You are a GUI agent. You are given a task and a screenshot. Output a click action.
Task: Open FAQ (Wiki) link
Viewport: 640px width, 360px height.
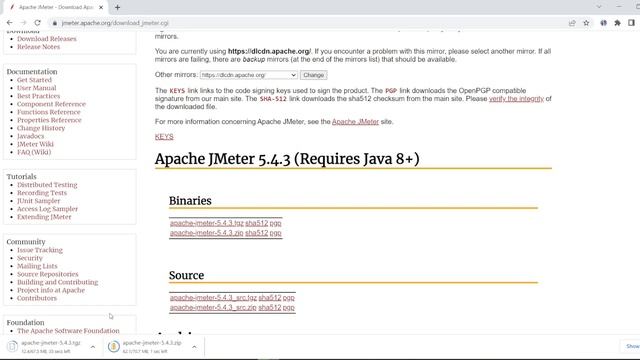[34, 152]
